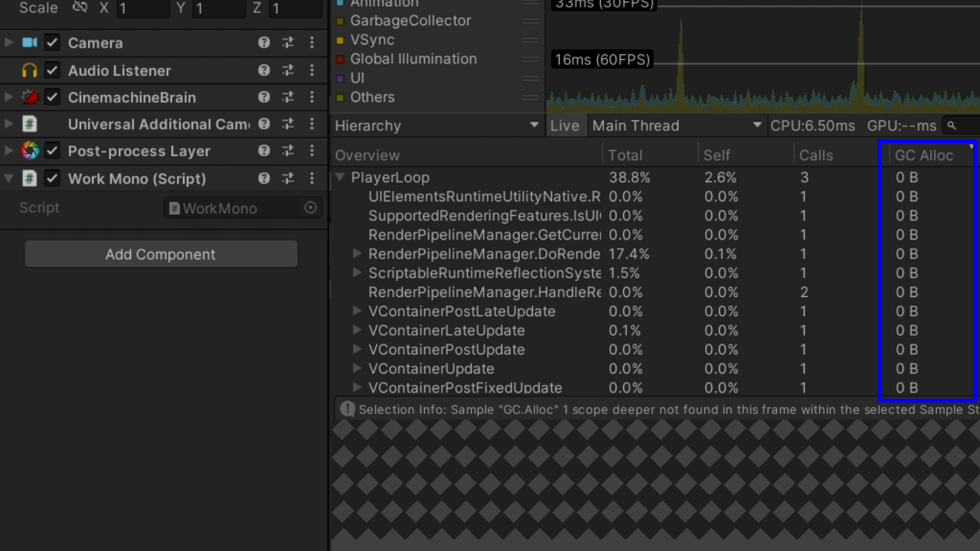Screen dimensions: 980x551
Task: Disable the CinemachineBrain checkbox
Action: pos(52,97)
